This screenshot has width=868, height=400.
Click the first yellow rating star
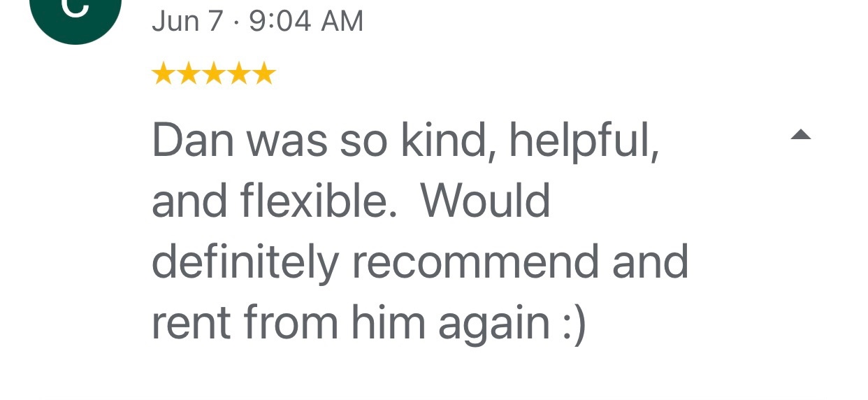click(163, 73)
